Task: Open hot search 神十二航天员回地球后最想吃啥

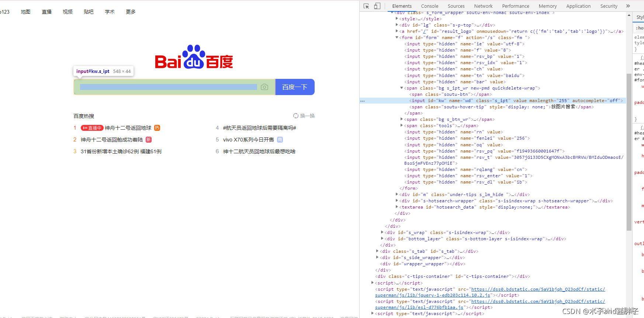Action: click(x=259, y=151)
